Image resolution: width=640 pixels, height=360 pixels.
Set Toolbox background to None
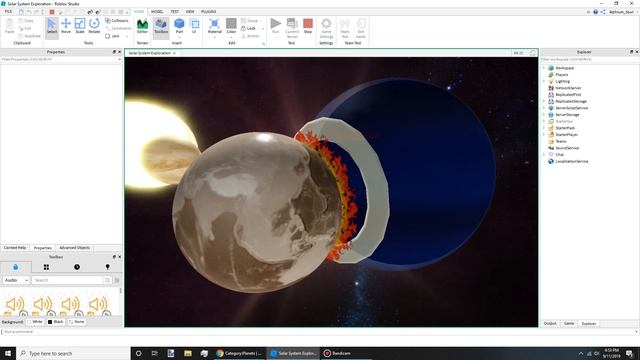[x=76, y=322]
